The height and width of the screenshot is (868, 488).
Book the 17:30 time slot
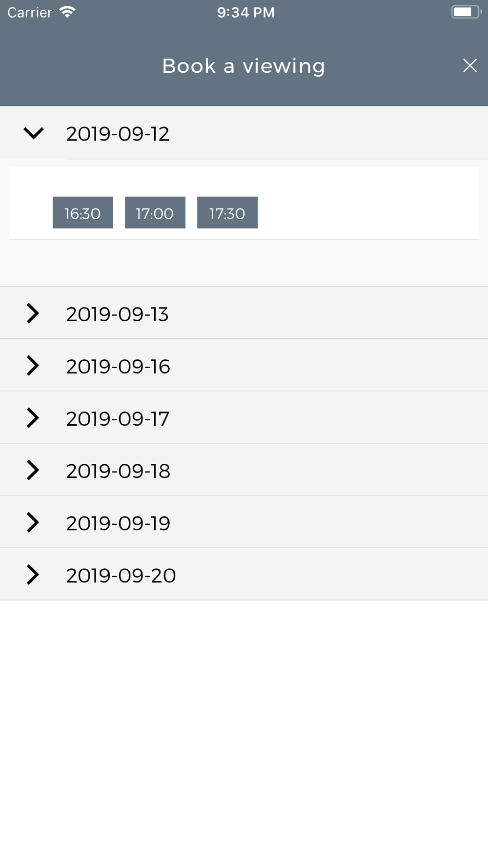227,212
